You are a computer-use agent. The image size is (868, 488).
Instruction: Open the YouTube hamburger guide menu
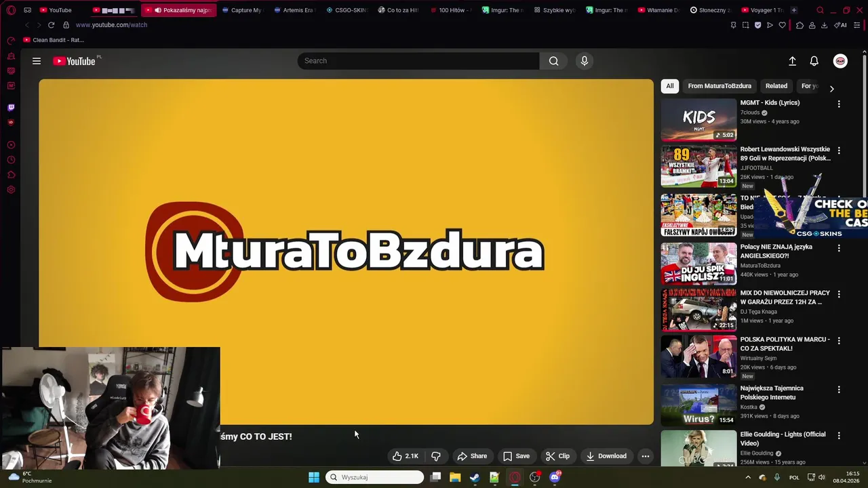(x=37, y=61)
